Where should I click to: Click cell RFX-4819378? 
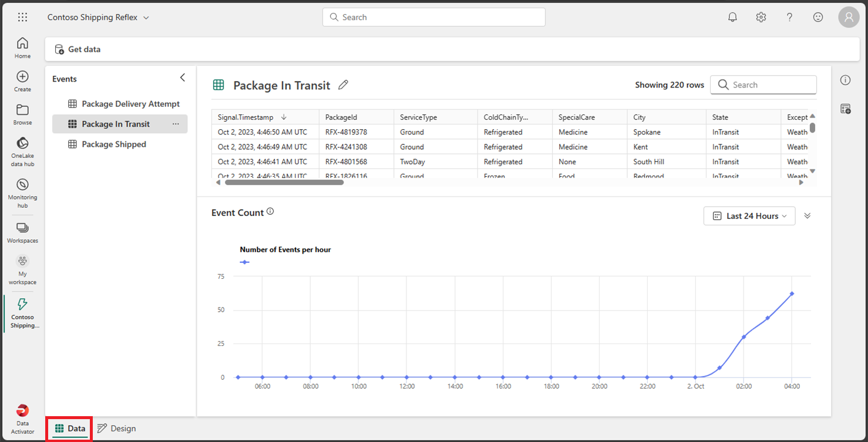[x=356, y=132]
